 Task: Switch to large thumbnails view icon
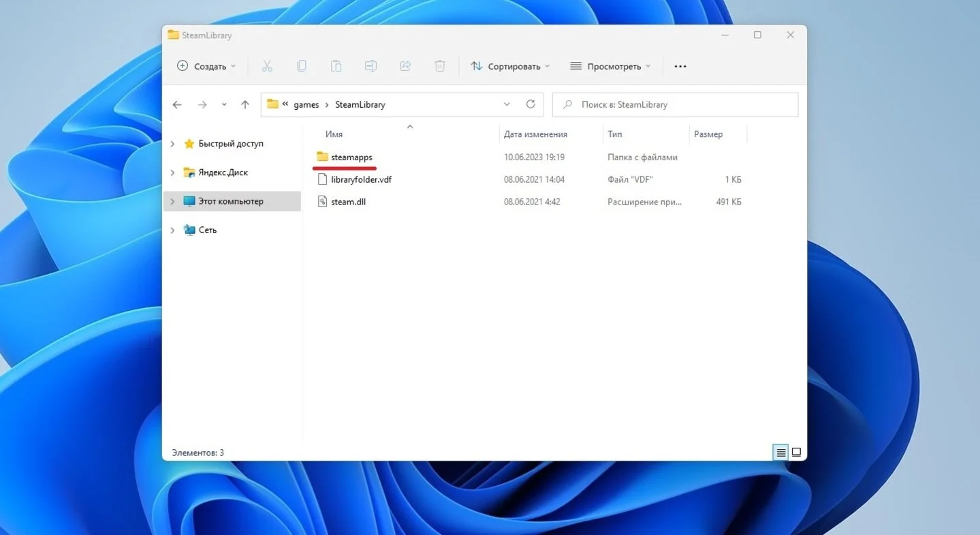pos(796,452)
